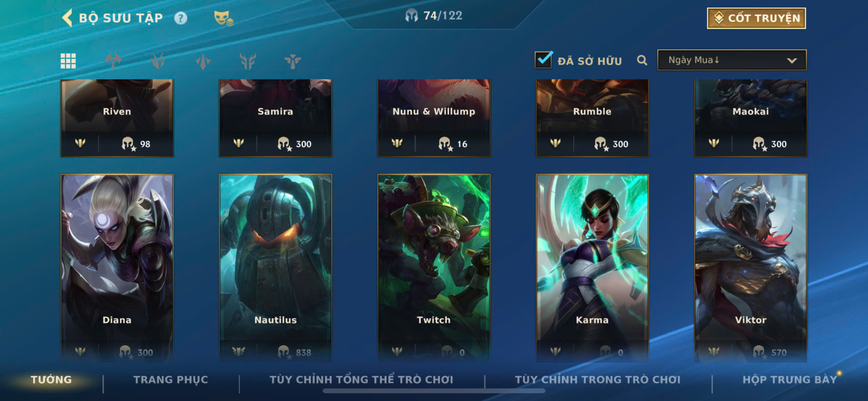
Task: Open Tùy Chỉnh Trong Trò Chơi tab
Action: coord(597,379)
